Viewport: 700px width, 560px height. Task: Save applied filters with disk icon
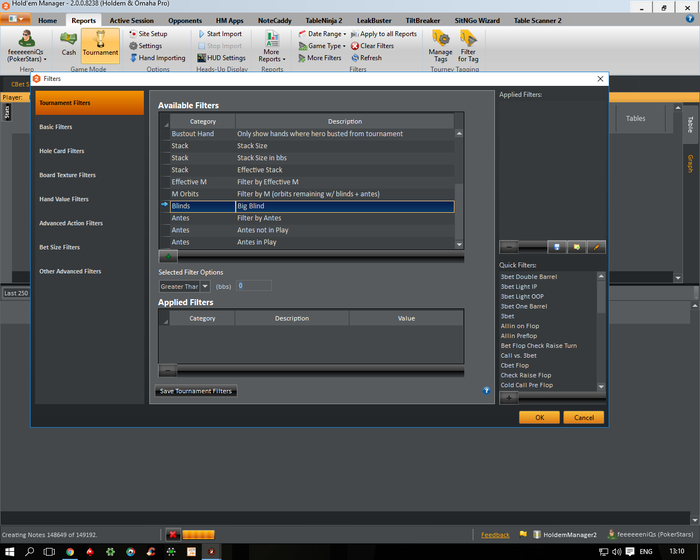(x=557, y=247)
